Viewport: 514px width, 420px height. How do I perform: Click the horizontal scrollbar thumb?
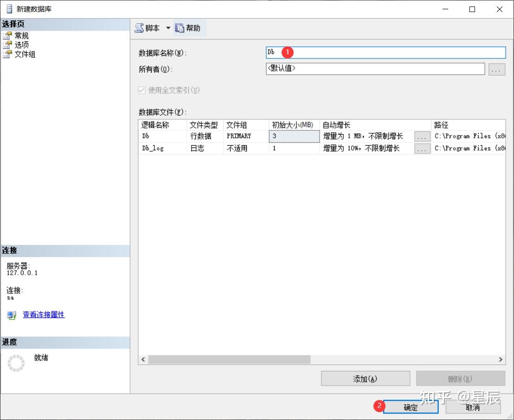click(x=229, y=359)
